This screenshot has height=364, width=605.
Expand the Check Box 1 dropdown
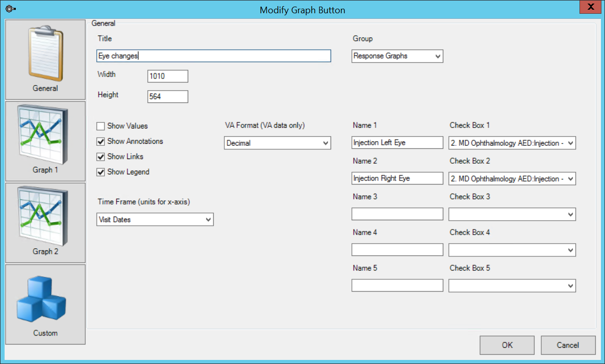point(512,143)
